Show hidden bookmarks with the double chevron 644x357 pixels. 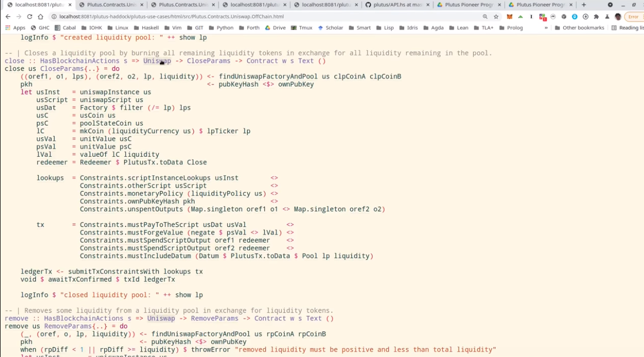[x=546, y=28]
